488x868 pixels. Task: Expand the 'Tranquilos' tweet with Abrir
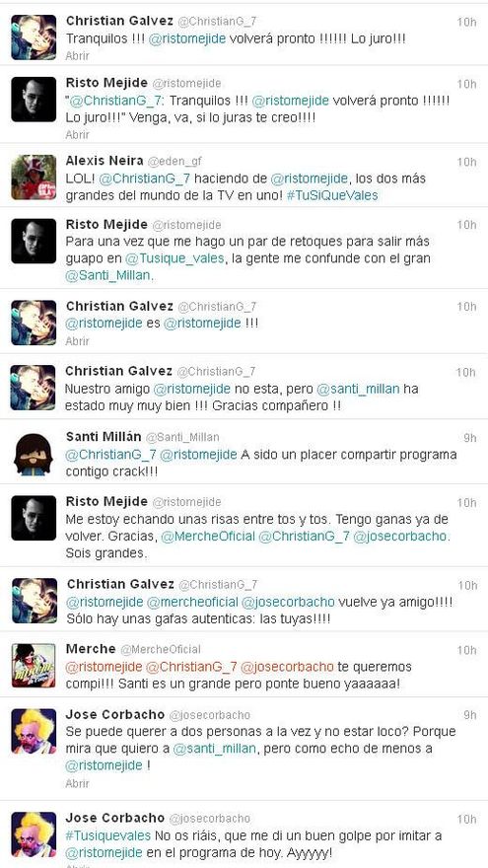tap(77, 56)
